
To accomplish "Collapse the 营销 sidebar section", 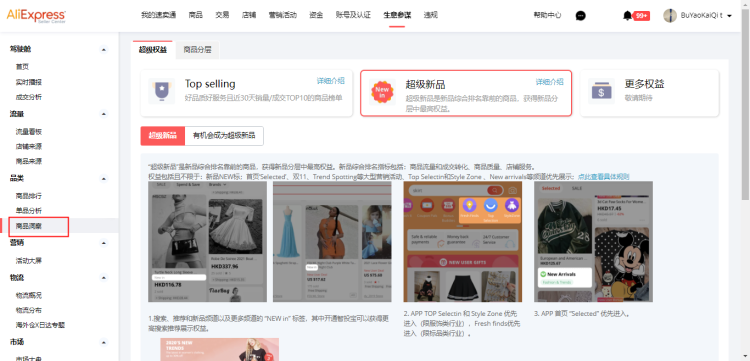I will tap(104, 243).
